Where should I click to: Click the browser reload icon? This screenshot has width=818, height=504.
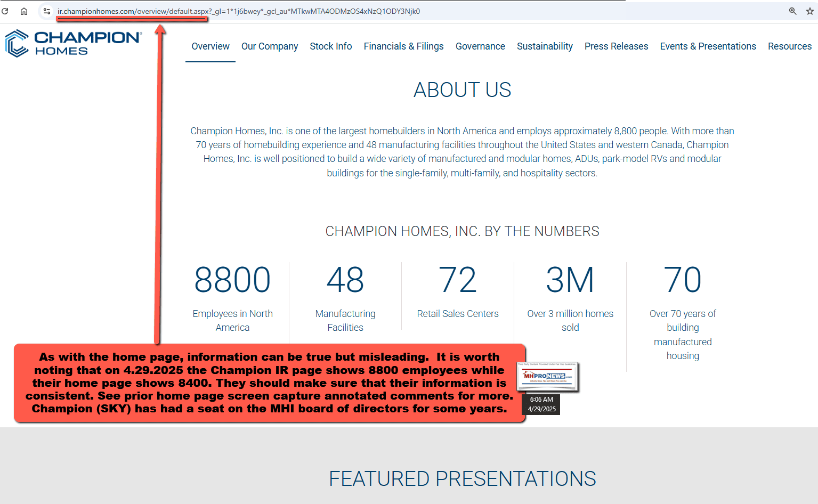5,11
